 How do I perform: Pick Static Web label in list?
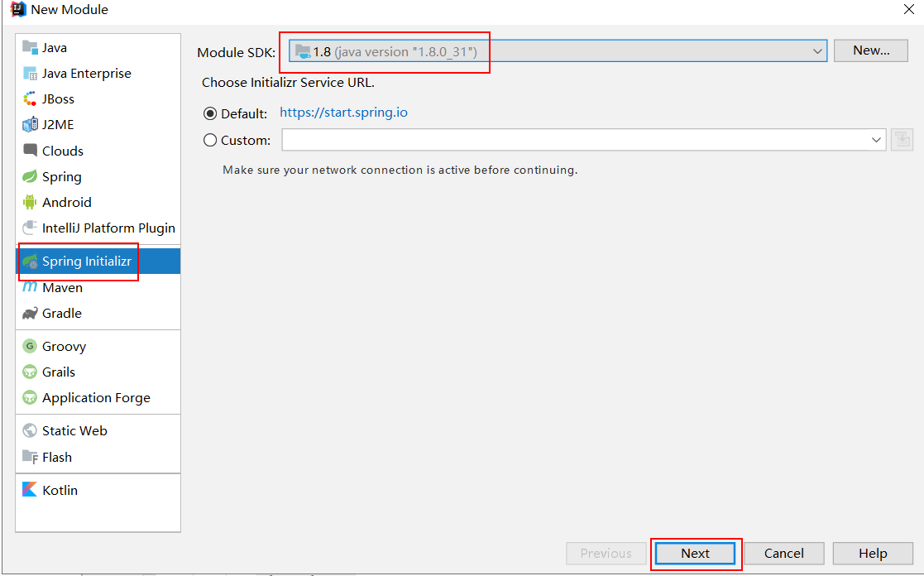(x=74, y=431)
